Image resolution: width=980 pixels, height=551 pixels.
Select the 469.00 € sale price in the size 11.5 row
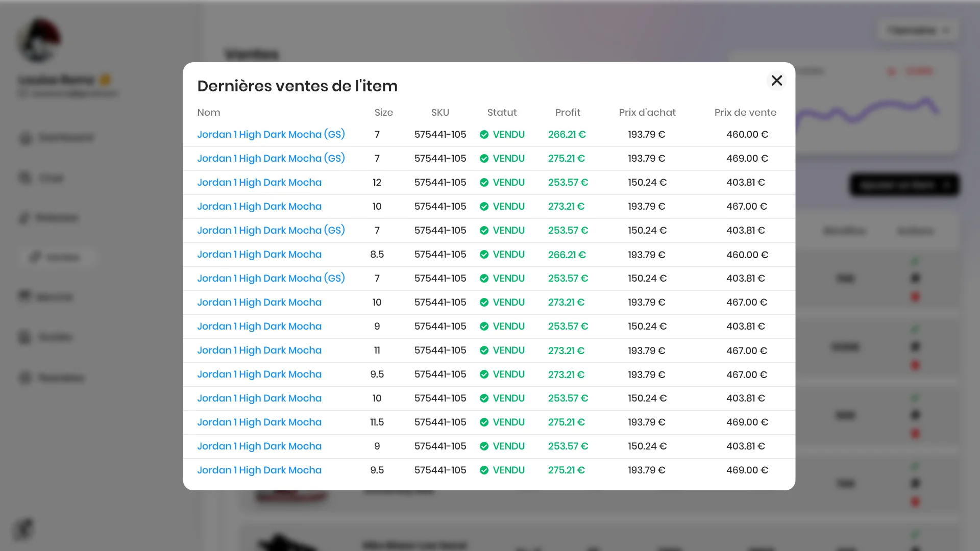pyautogui.click(x=747, y=422)
